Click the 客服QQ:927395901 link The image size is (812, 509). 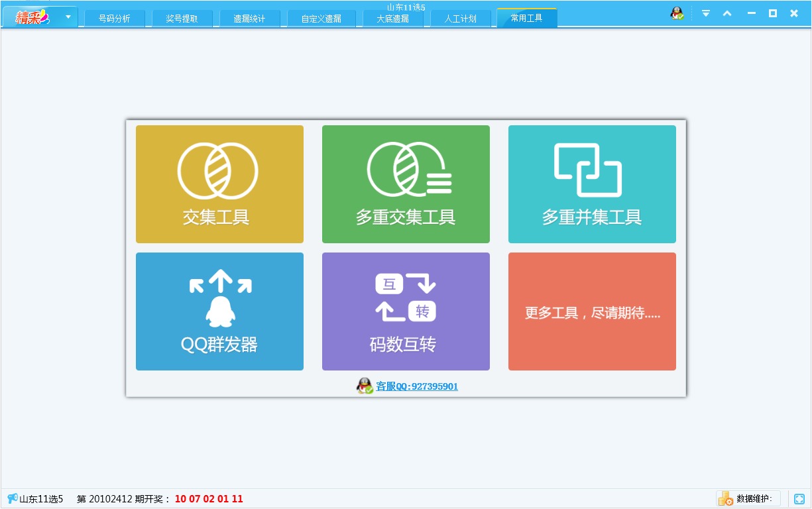tap(416, 386)
